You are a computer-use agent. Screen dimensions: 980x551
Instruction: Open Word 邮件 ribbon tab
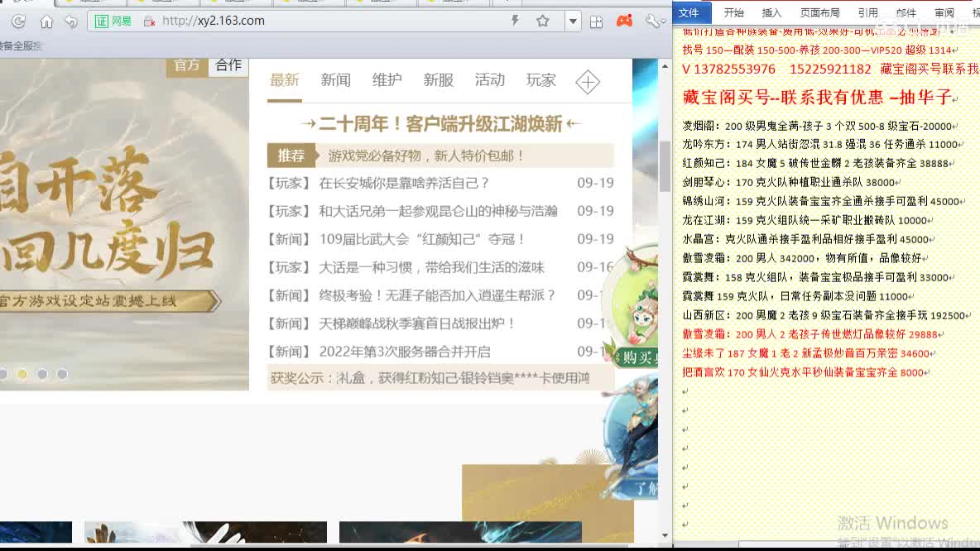[906, 12]
